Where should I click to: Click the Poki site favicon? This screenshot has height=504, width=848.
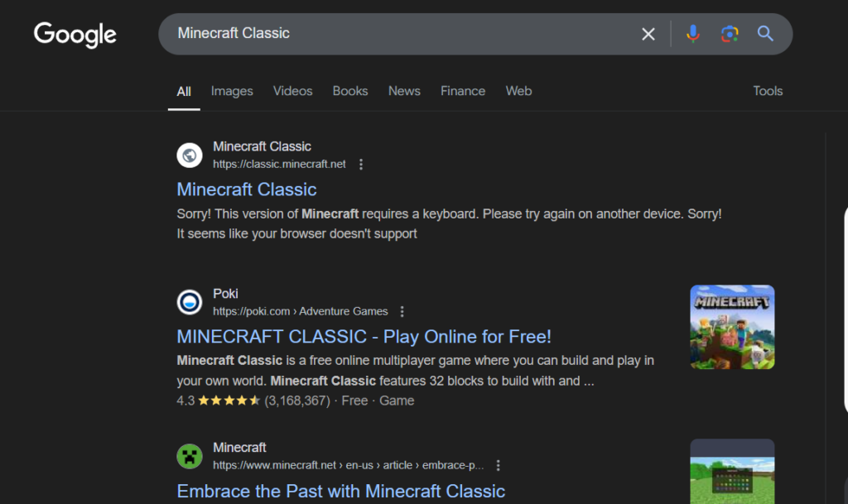(190, 303)
